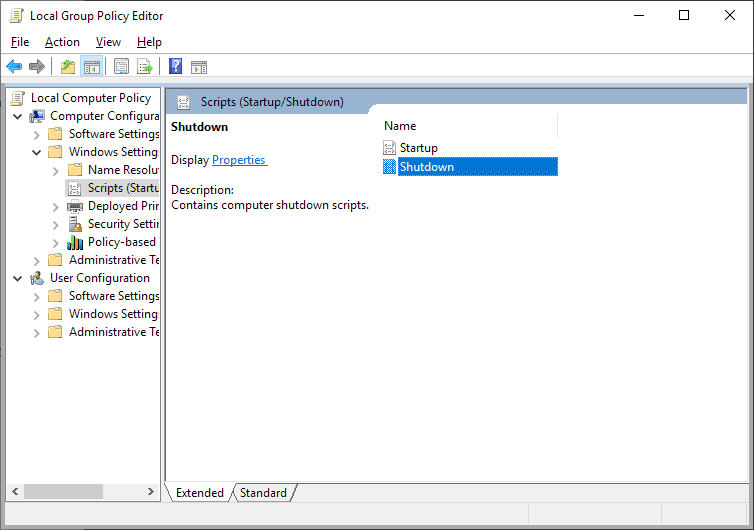The height and width of the screenshot is (530, 754).
Task: Click the Deployed Printers printer icon
Action: 75,206
